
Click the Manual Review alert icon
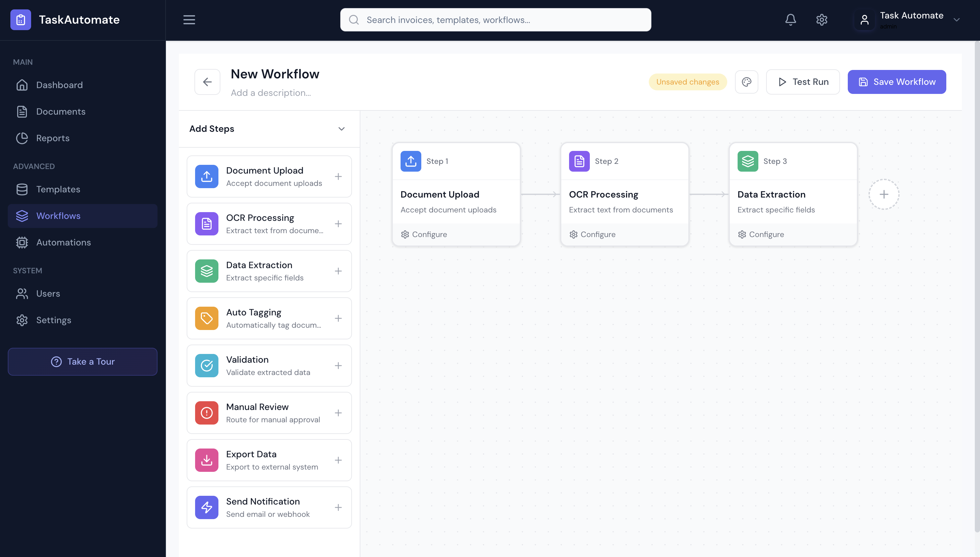click(x=206, y=412)
